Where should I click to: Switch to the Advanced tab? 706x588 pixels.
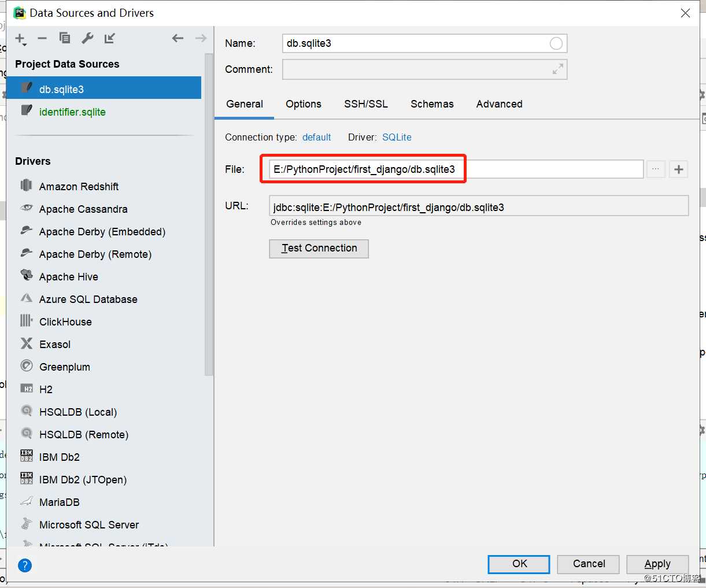click(x=500, y=104)
